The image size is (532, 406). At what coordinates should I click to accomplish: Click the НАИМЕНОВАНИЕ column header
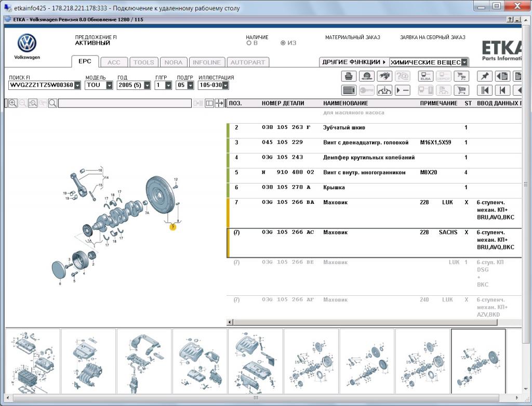(x=345, y=103)
